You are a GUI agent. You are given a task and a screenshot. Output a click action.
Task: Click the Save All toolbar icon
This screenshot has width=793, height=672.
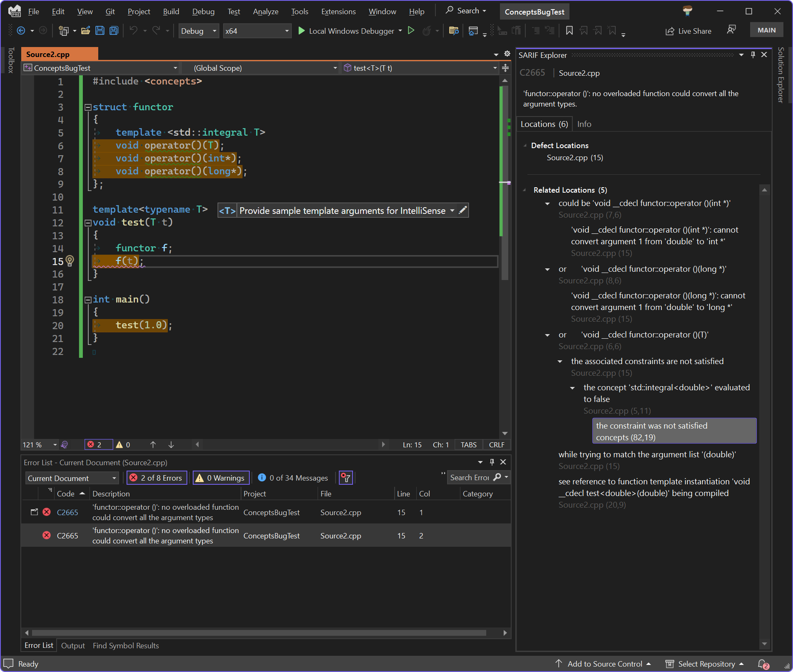pyautogui.click(x=114, y=31)
